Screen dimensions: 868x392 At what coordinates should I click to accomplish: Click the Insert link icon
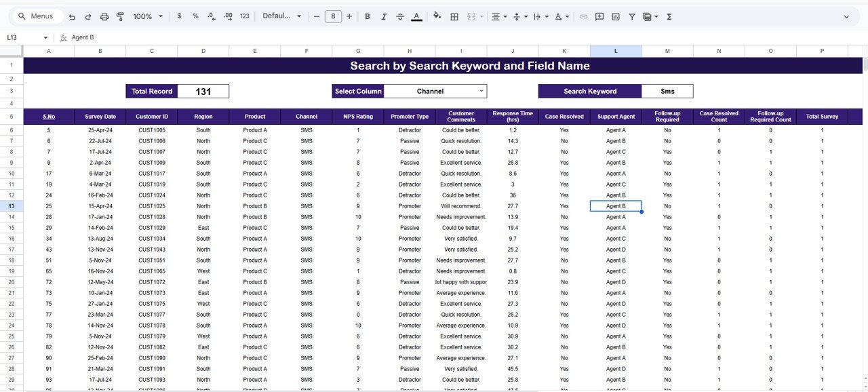click(583, 16)
